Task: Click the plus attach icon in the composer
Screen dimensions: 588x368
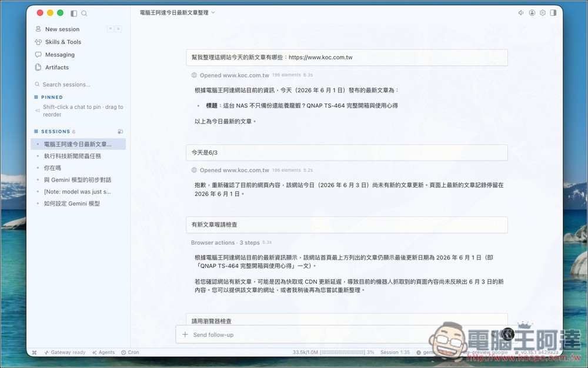Action: pyautogui.click(x=185, y=334)
